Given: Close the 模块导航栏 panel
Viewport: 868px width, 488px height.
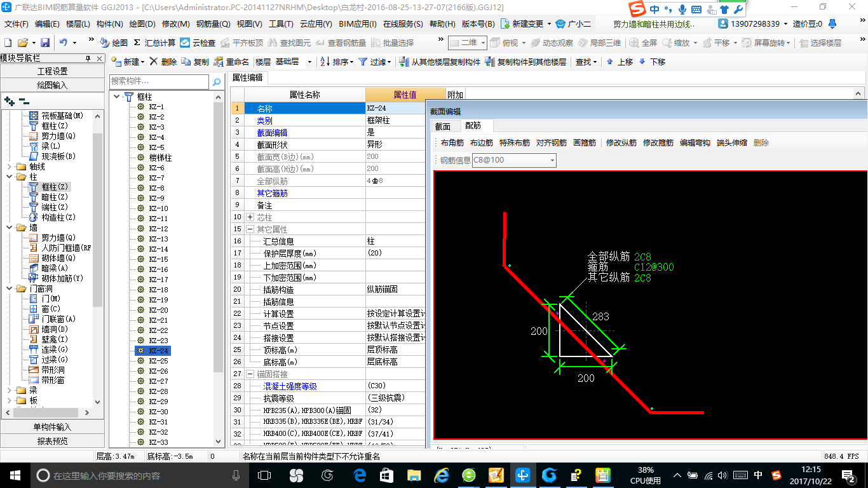Looking at the screenshot, I should [x=98, y=58].
